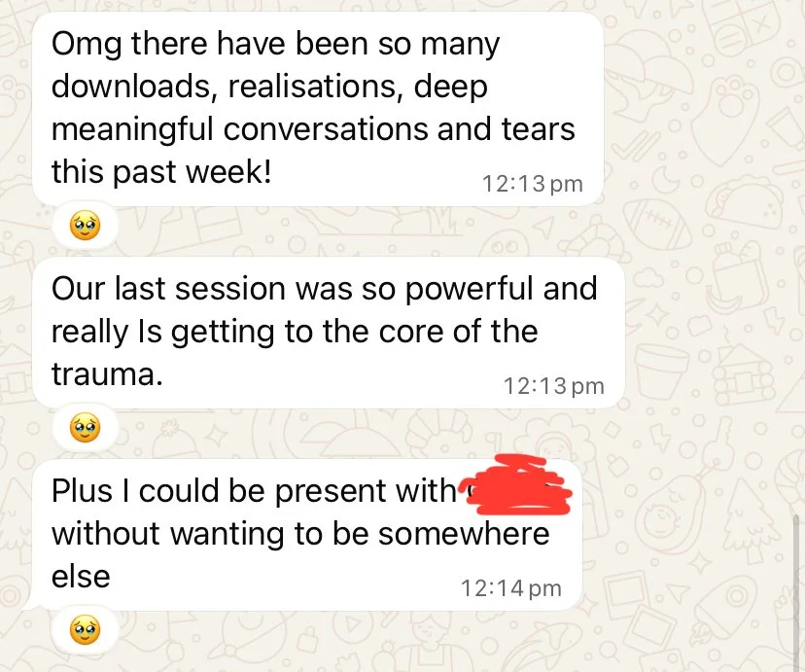Click the 12:14 pm timestamp

[510, 588]
